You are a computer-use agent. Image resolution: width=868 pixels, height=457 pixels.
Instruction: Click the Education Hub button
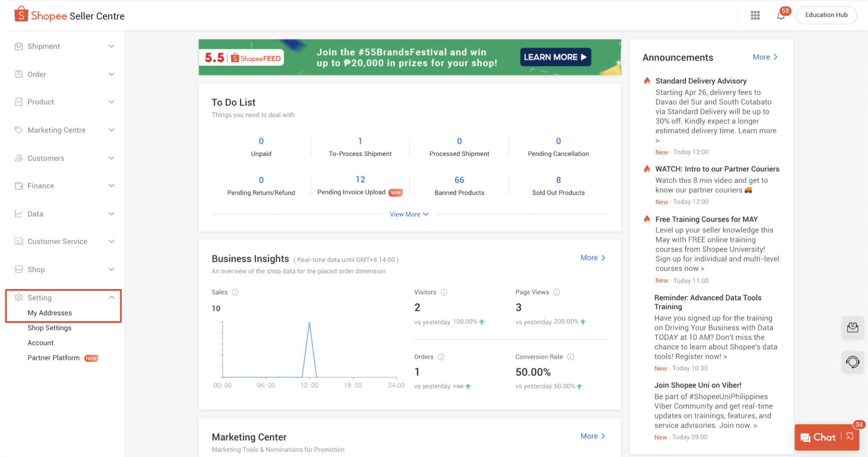[x=826, y=15]
